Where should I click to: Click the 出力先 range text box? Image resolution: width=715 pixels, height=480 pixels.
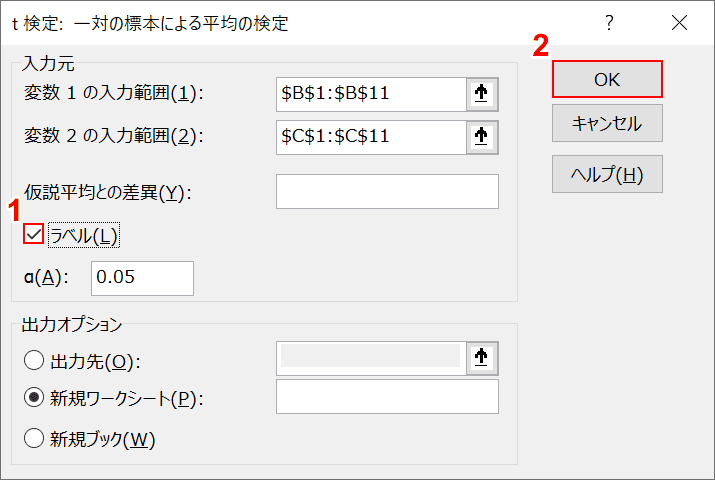[x=371, y=358]
